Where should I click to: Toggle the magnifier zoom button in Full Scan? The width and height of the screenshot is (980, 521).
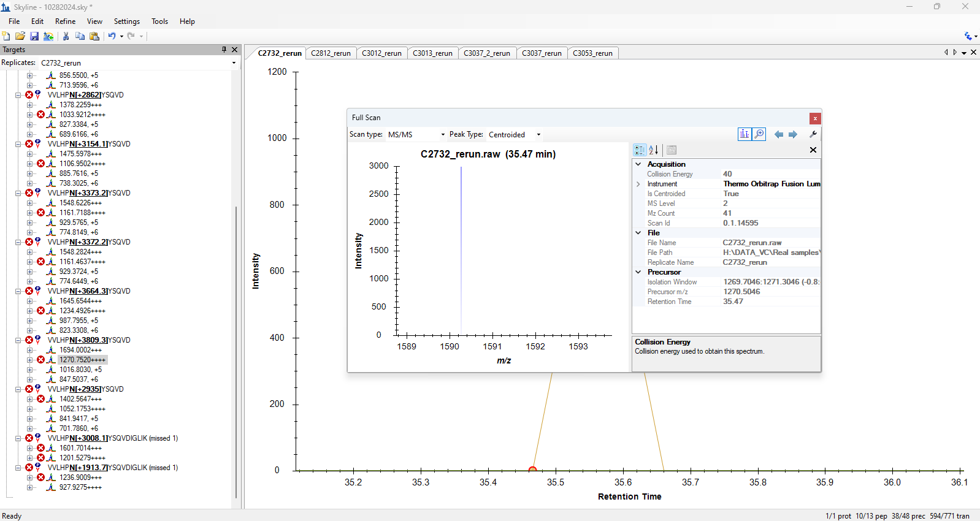tap(759, 134)
